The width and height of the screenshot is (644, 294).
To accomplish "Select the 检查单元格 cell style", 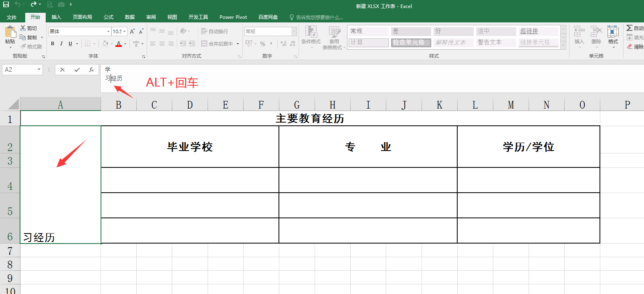I will pos(411,42).
